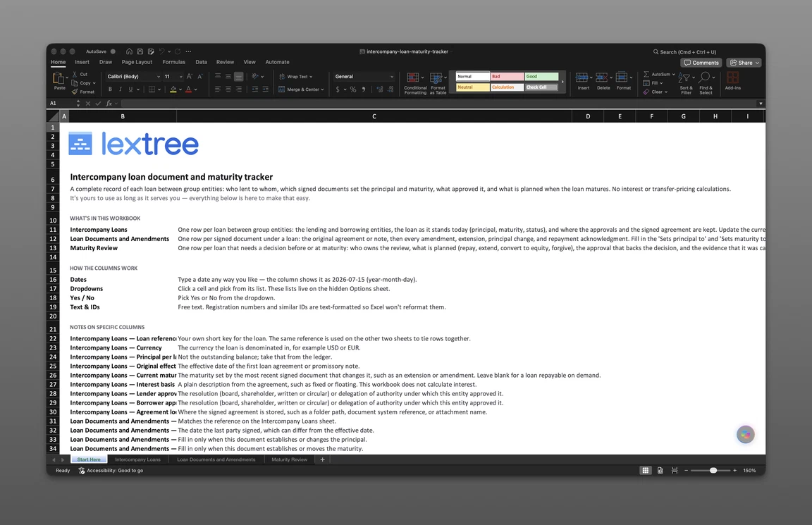Click the Cut scissors icon
Viewport: 812px width, 525px height.
tap(75, 75)
